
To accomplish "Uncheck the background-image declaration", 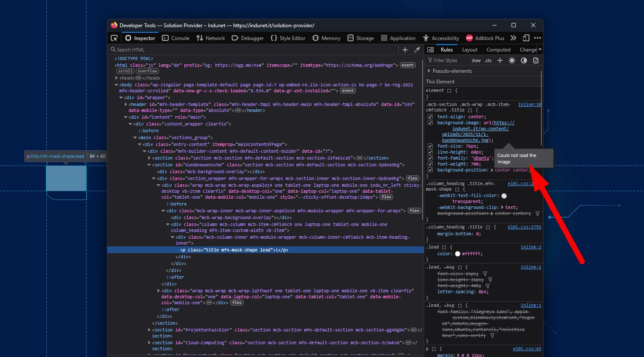I will (430, 123).
